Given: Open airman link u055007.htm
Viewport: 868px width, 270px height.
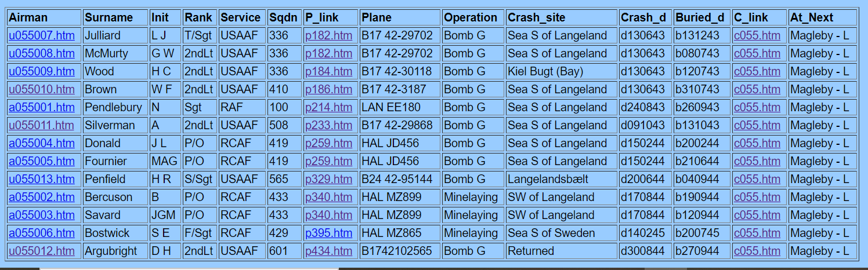Looking at the screenshot, I should (x=41, y=35).
